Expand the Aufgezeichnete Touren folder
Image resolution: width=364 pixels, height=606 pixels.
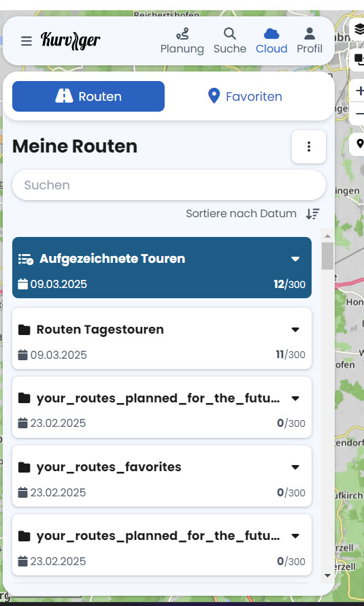point(295,259)
